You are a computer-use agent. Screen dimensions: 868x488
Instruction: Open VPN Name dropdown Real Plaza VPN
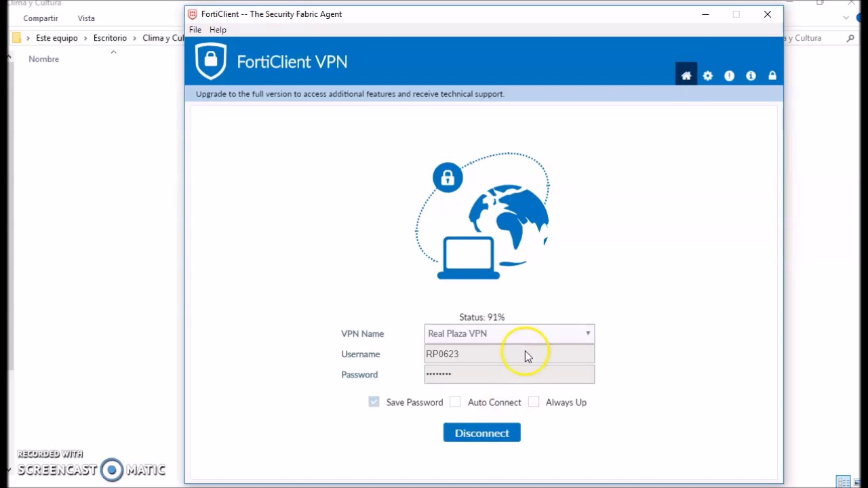509,333
